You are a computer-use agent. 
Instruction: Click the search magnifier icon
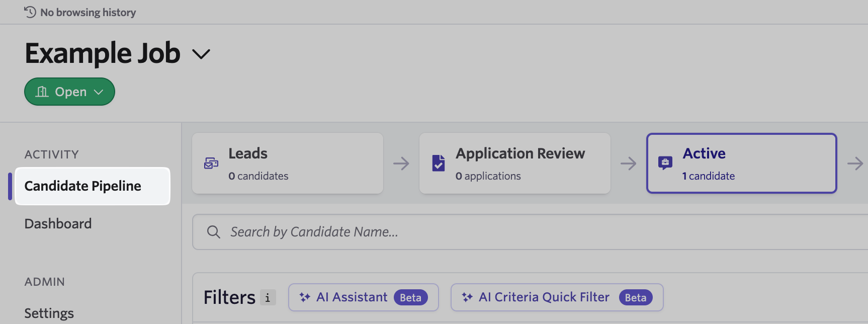(214, 232)
